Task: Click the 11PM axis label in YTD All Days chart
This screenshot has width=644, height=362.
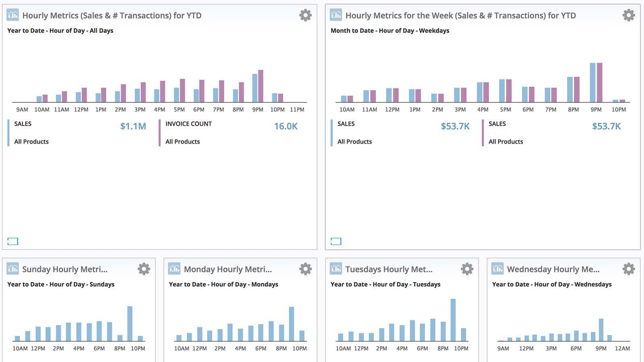Action: coord(297,109)
